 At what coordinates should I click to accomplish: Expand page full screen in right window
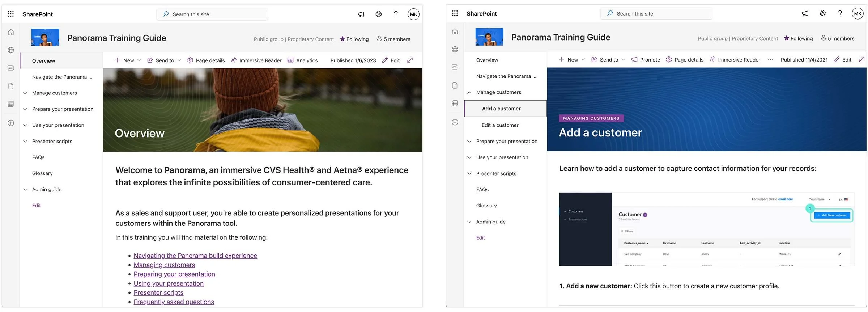click(x=861, y=59)
